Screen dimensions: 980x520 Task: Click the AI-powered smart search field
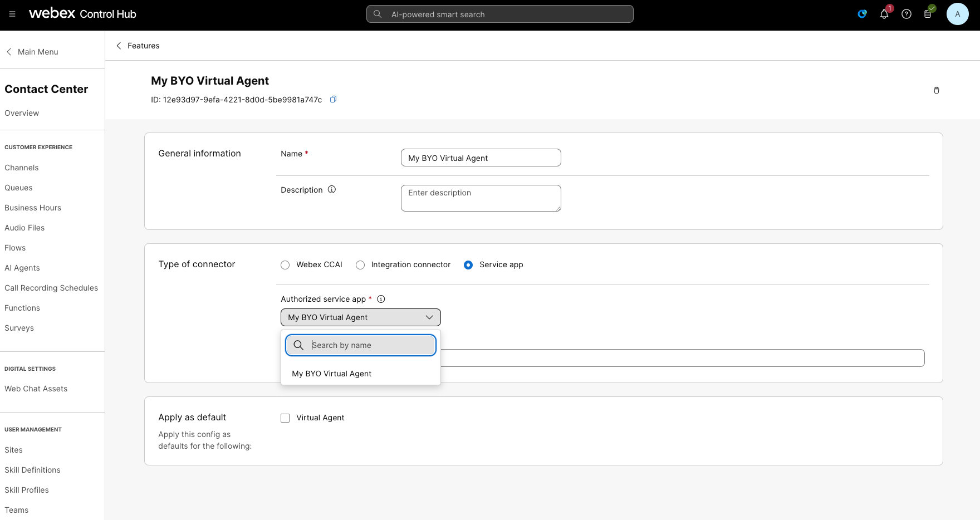coord(500,14)
